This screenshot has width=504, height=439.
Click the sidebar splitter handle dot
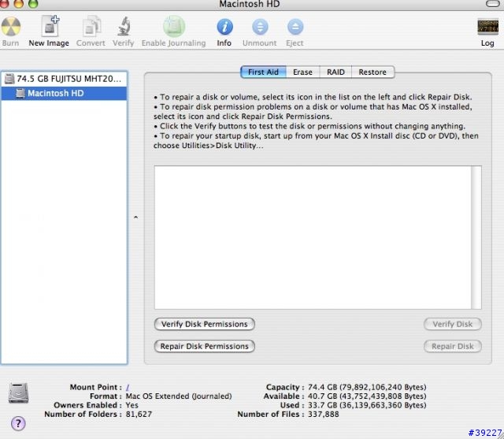(x=135, y=218)
